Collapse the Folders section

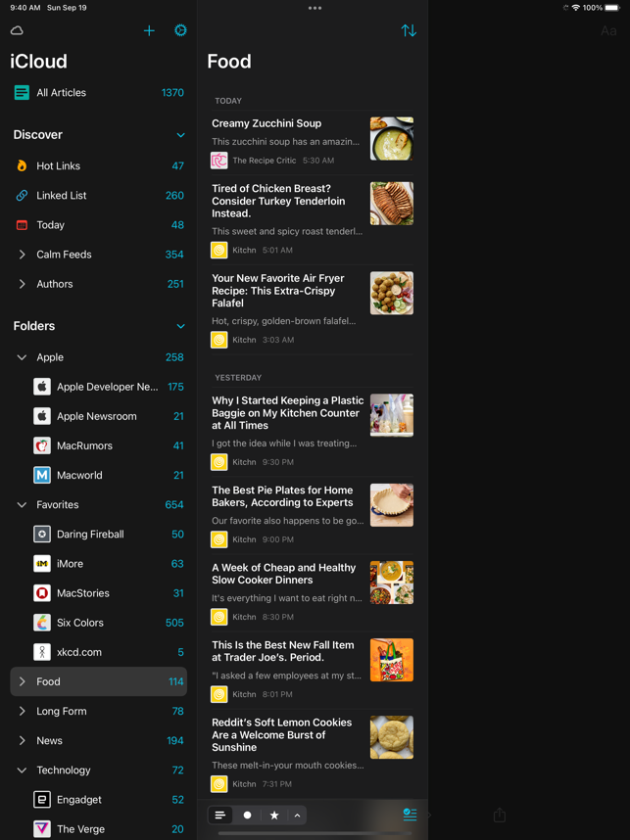(180, 326)
